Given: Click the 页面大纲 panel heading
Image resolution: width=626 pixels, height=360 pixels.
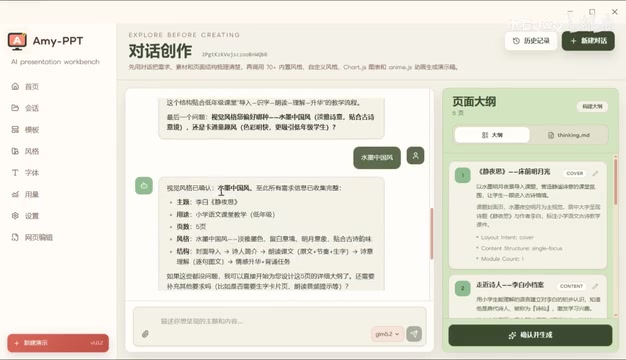Looking at the screenshot, I should [474, 102].
